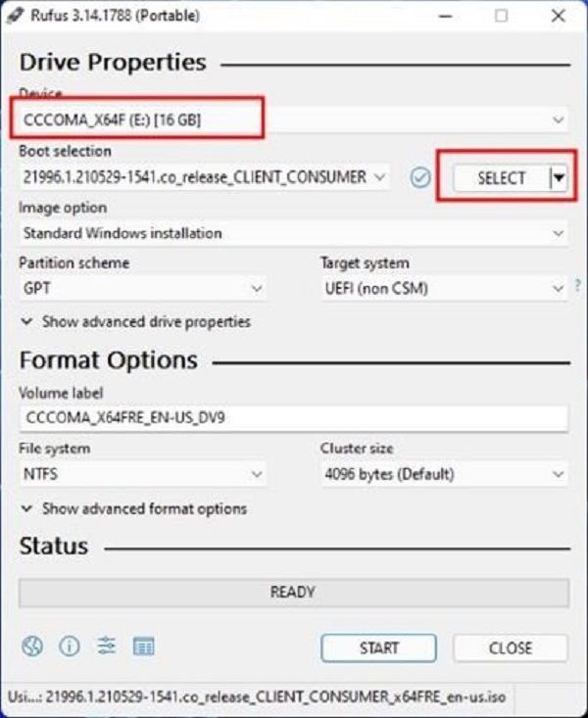Viewport: 588px width, 718px height.
Task: Open the Target system UEFI dropdown
Action: click(x=444, y=289)
